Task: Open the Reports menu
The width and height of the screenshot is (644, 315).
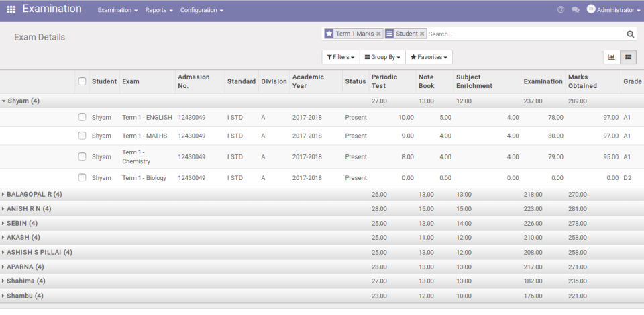Action: [158, 10]
